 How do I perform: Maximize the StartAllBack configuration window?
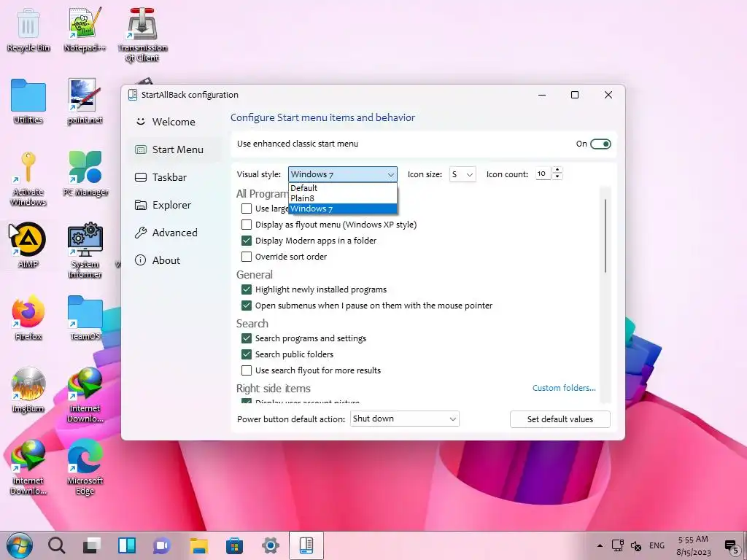[x=575, y=95]
